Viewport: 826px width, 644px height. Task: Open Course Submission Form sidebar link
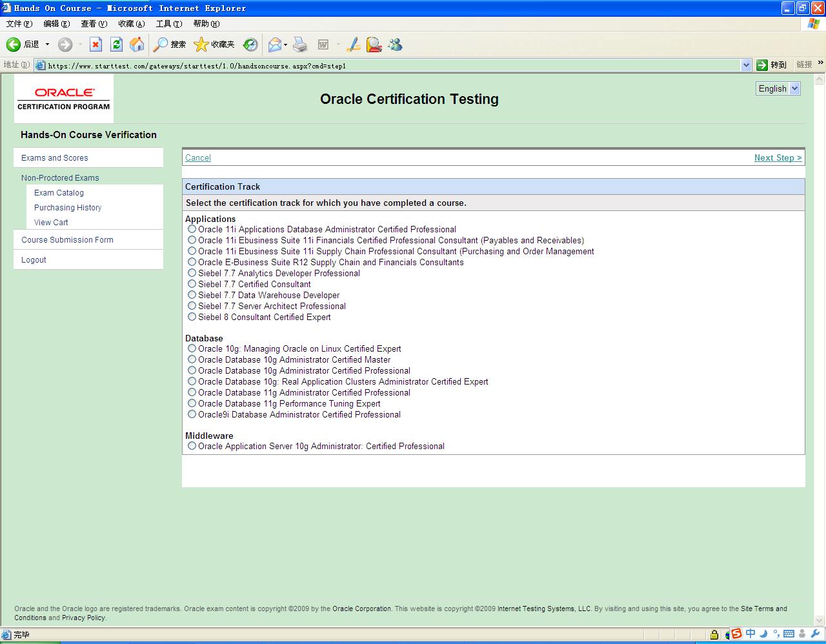coord(67,239)
